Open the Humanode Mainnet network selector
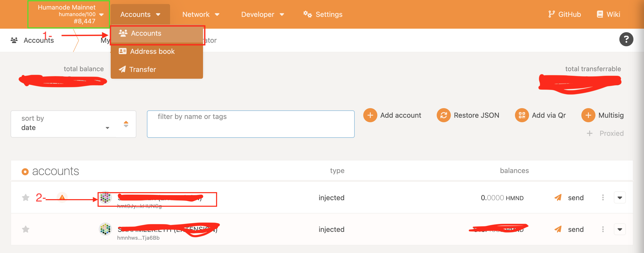644x253 pixels. point(68,14)
